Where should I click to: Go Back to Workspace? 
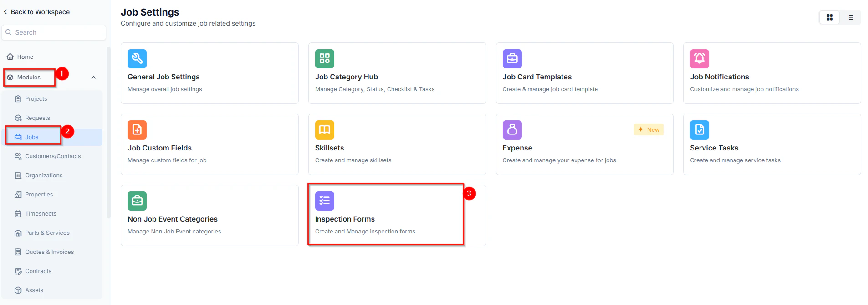point(36,12)
